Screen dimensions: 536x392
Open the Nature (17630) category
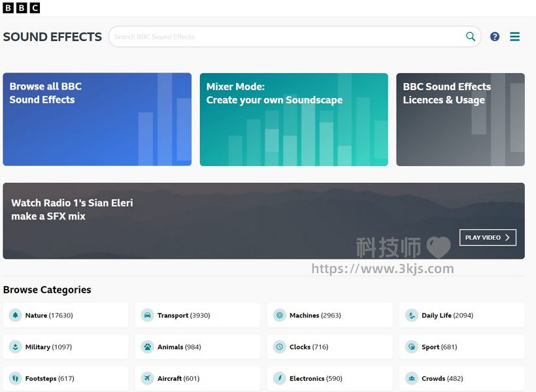pyautogui.click(x=65, y=315)
